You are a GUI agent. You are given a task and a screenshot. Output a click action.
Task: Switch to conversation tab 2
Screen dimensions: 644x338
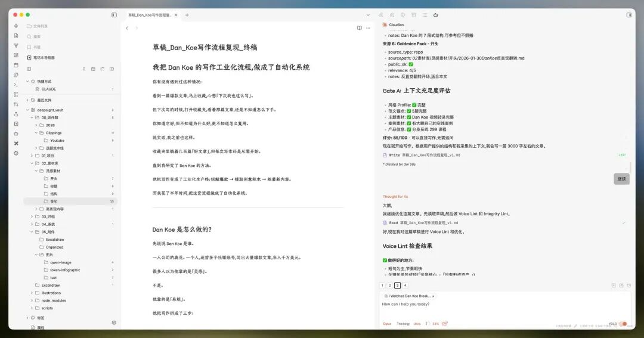pos(390,286)
